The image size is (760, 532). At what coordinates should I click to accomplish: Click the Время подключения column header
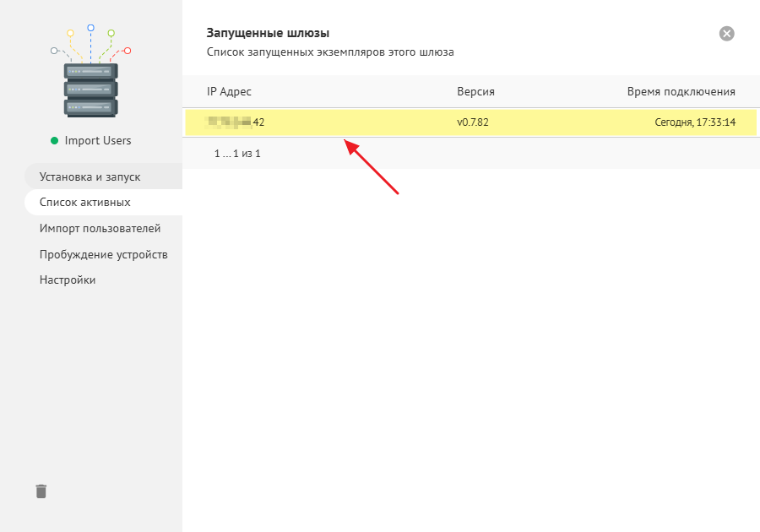coord(681,92)
